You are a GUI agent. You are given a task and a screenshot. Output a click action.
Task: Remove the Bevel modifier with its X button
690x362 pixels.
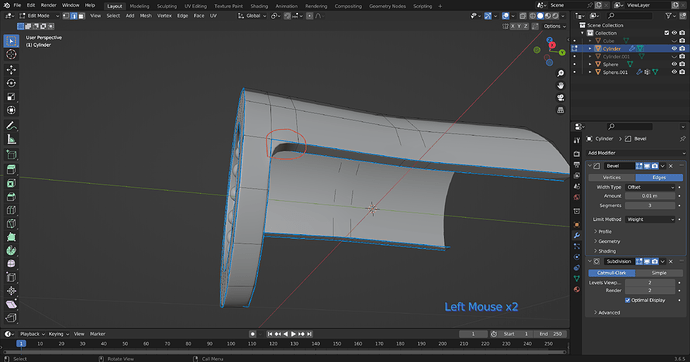(671, 166)
